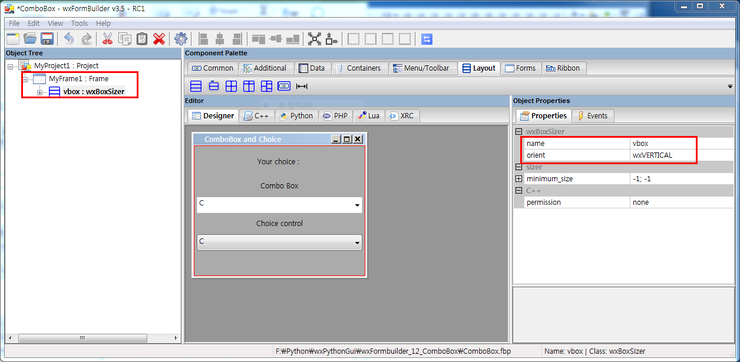Click the permission value none

pyautogui.click(x=682, y=202)
